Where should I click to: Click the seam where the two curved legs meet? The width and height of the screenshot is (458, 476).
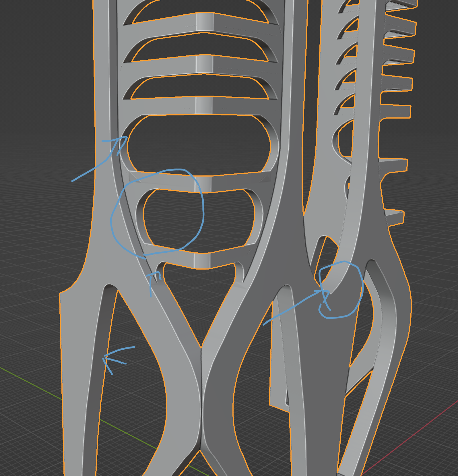pos(201,402)
